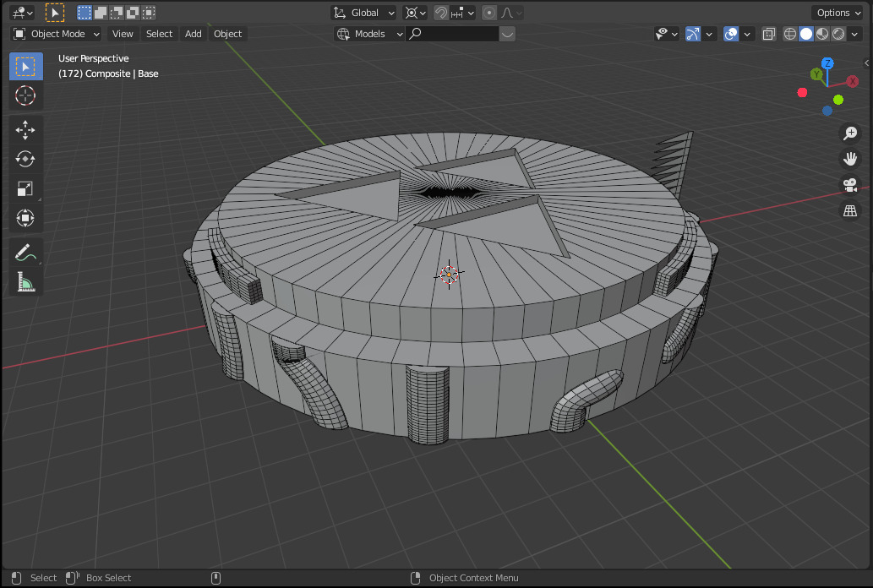The width and height of the screenshot is (873, 588).
Task: Open the overlay settings dropdown arrow
Action: click(x=747, y=34)
